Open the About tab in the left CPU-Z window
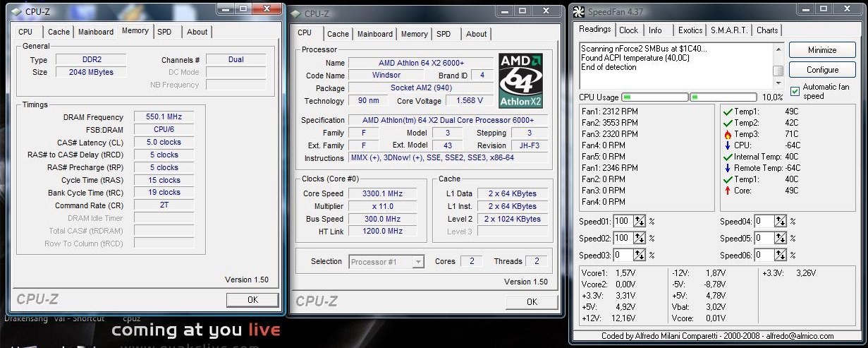This screenshot has height=348, width=868. [x=197, y=32]
